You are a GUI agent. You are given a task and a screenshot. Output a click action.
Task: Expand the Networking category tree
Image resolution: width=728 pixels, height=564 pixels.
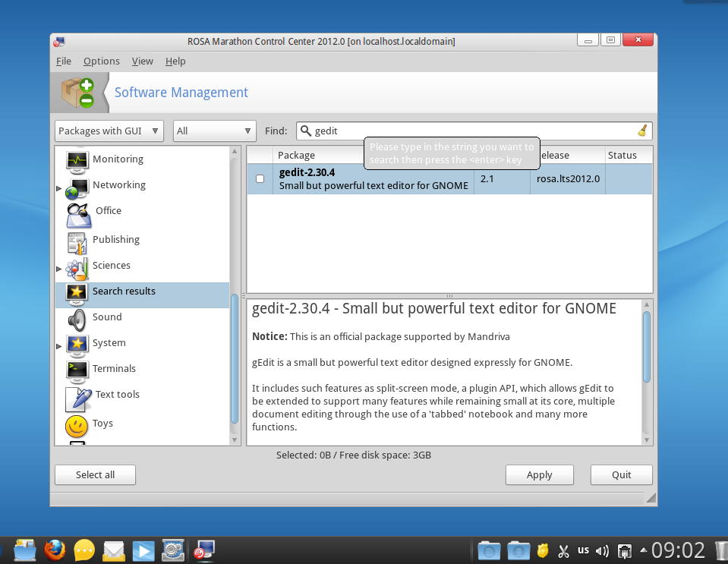tap(59, 188)
